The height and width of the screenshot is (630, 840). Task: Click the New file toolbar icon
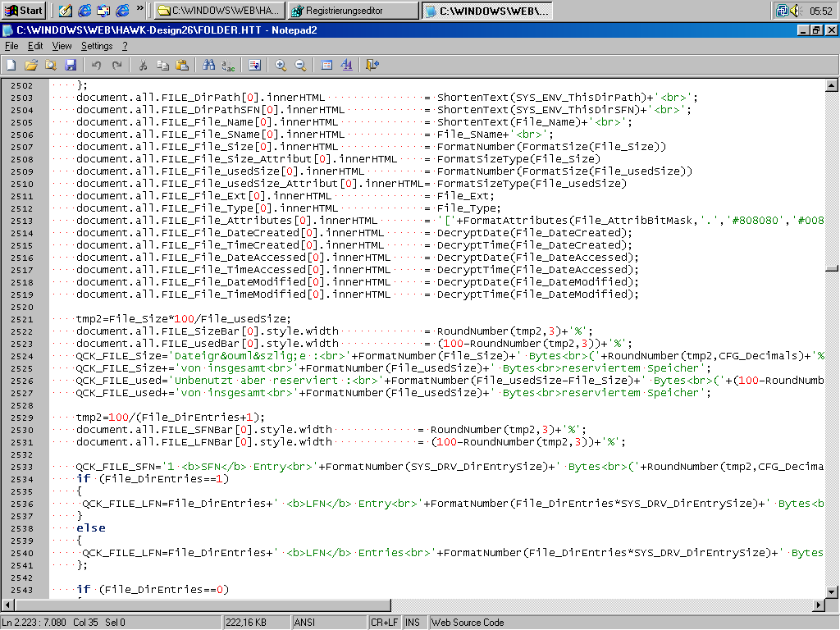click(x=11, y=65)
